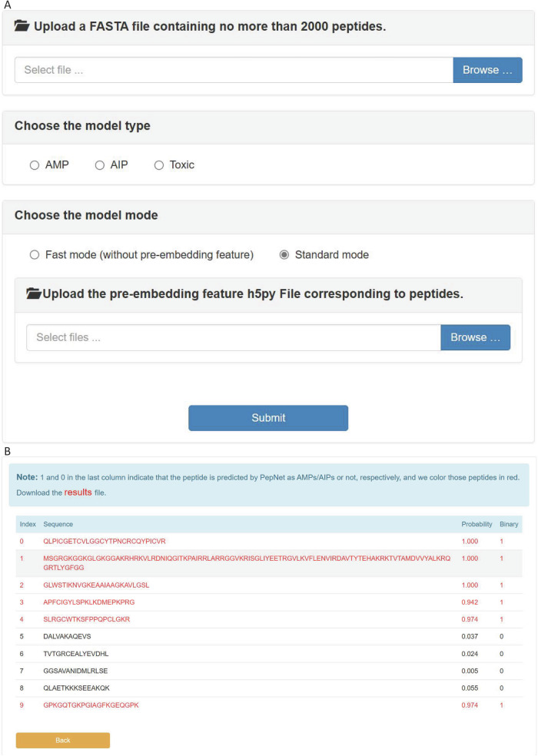Enable Fast mode without pre-embedding feature
The height and width of the screenshot is (756, 538).
pos(35,254)
